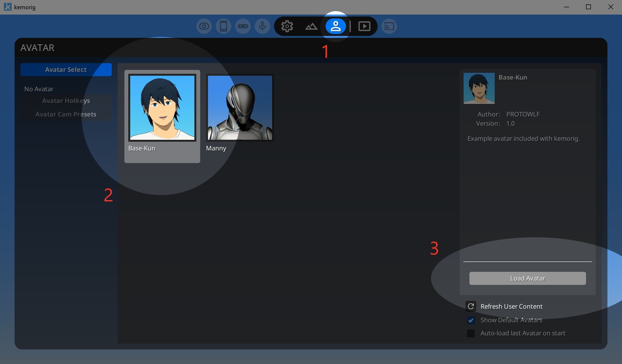Click the eye tracking icon in top toolbar

click(204, 26)
